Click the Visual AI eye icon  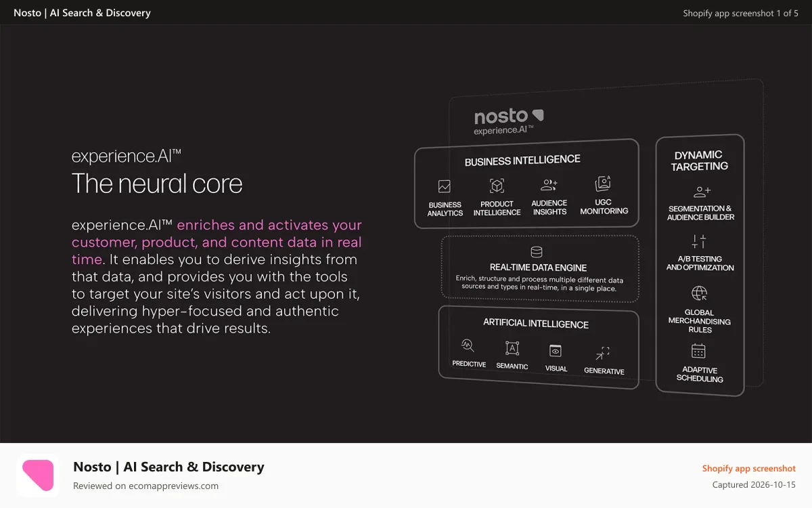click(x=556, y=351)
